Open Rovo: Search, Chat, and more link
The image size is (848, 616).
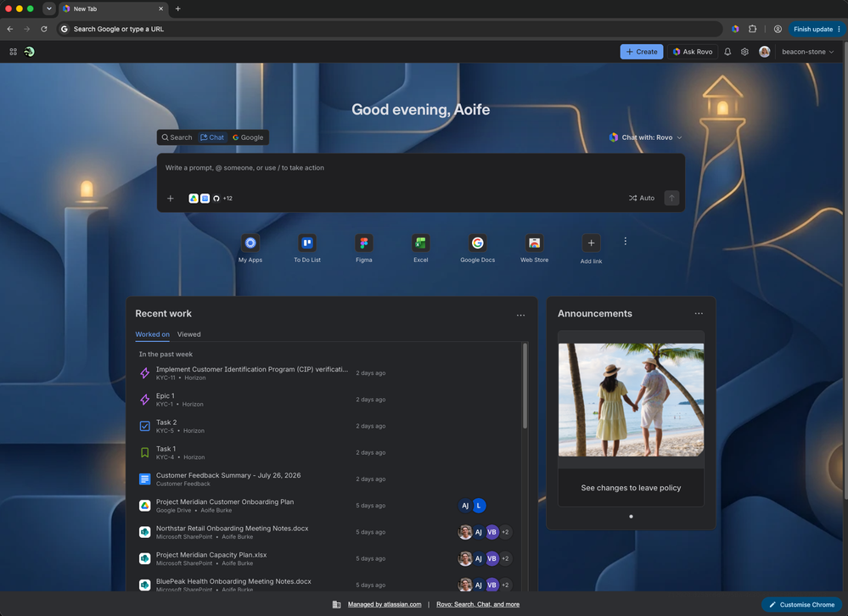478,605
